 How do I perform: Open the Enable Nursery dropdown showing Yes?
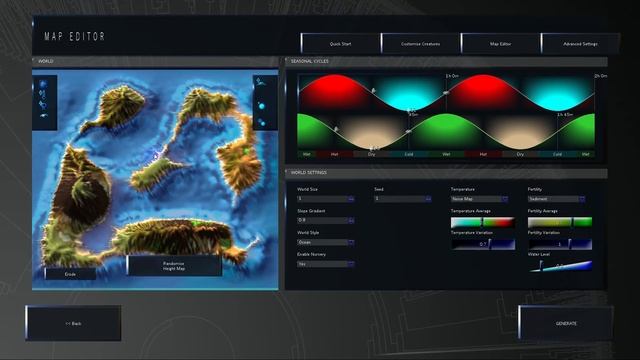[326, 264]
